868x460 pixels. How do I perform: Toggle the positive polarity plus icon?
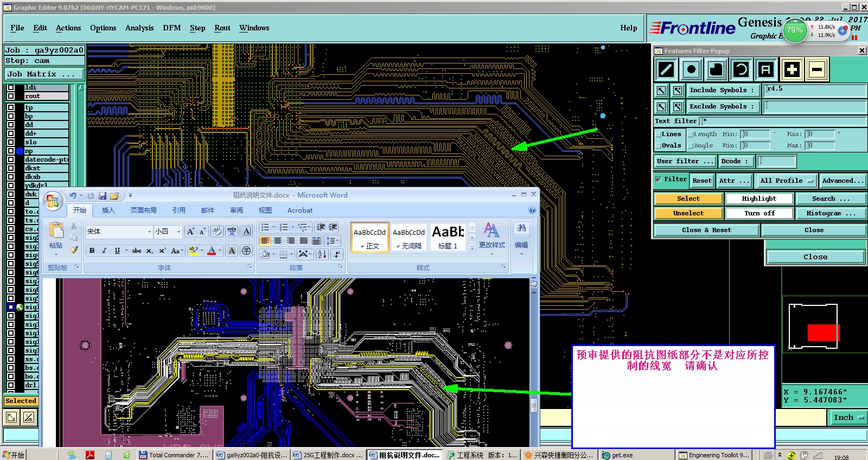(x=792, y=69)
